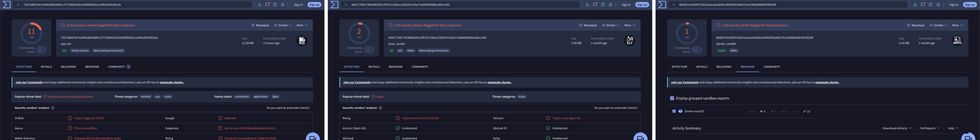980x140 pixels.
Task: Click the ELF file type icon
Action: coord(629,40)
